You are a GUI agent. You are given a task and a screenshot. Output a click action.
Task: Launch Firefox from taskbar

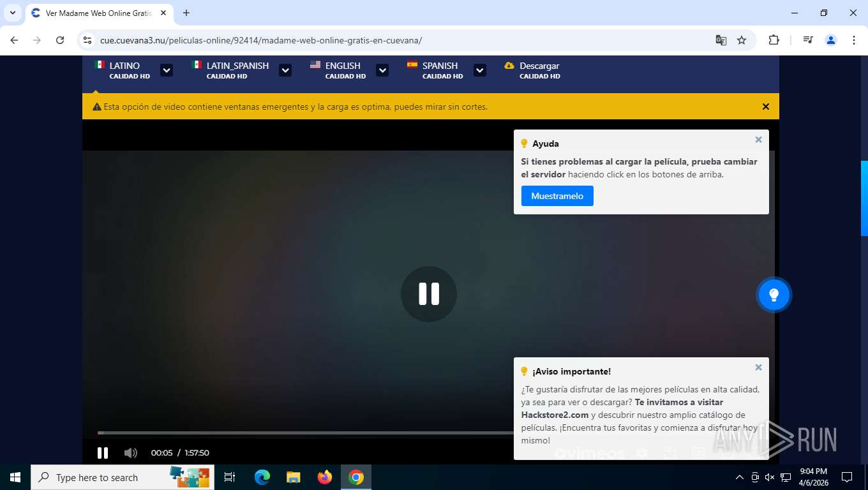(325, 477)
